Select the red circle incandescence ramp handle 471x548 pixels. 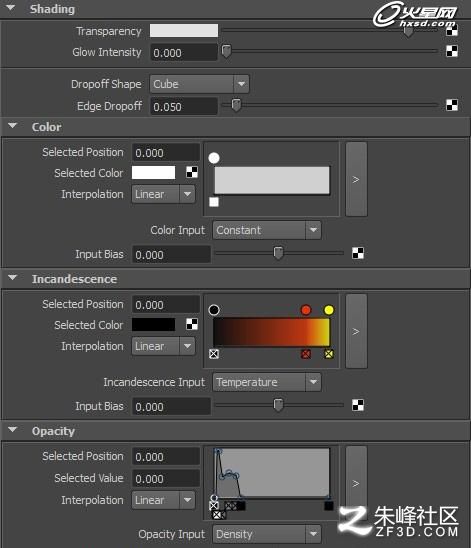(x=306, y=310)
